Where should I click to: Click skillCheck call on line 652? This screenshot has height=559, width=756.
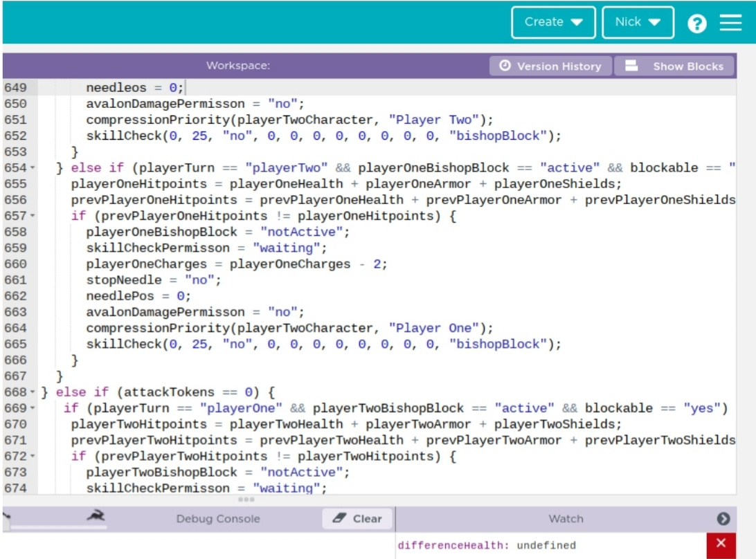(x=323, y=136)
